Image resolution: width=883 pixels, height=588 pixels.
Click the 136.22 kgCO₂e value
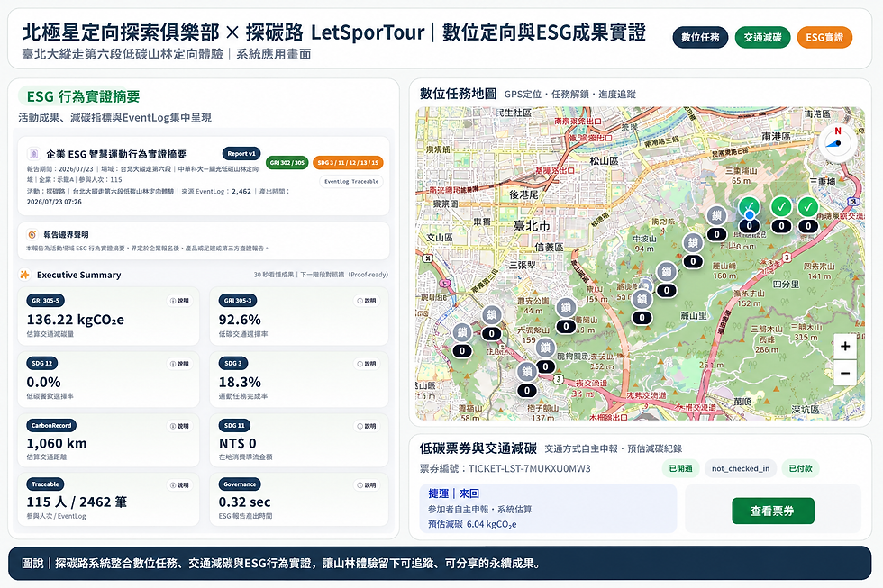tap(76, 320)
